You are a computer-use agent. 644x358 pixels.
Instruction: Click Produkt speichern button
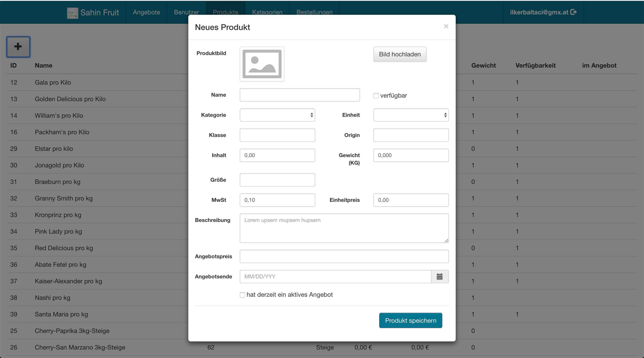410,320
